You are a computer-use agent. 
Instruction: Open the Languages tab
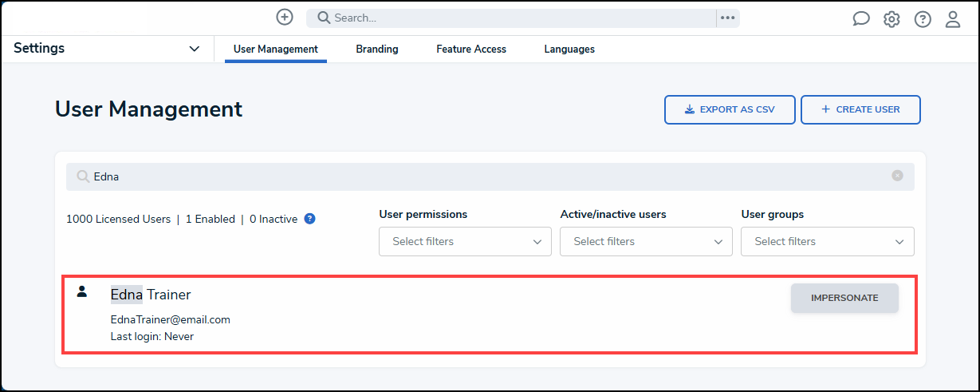(x=569, y=49)
